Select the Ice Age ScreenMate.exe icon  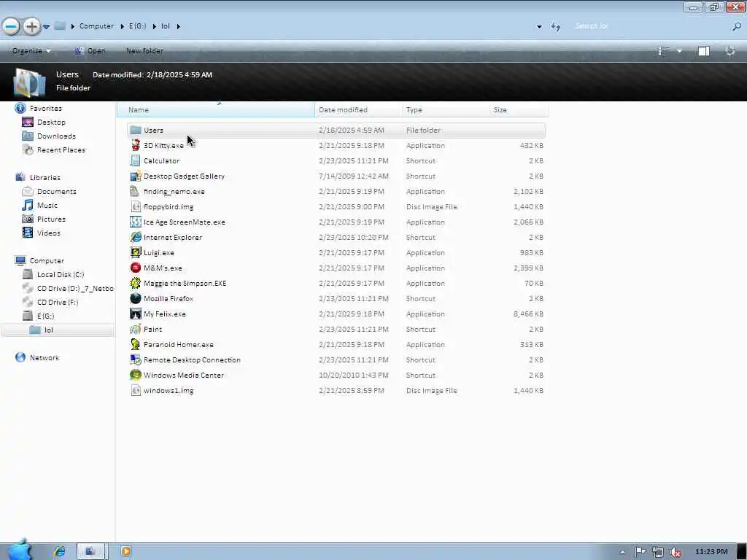(x=136, y=222)
